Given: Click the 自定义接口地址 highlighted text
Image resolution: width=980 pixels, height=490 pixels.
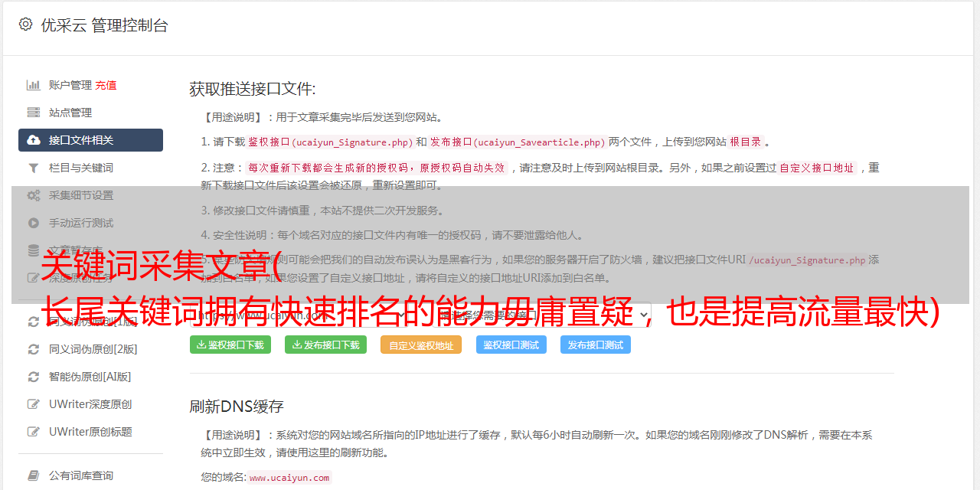Looking at the screenshot, I should click(817, 168).
